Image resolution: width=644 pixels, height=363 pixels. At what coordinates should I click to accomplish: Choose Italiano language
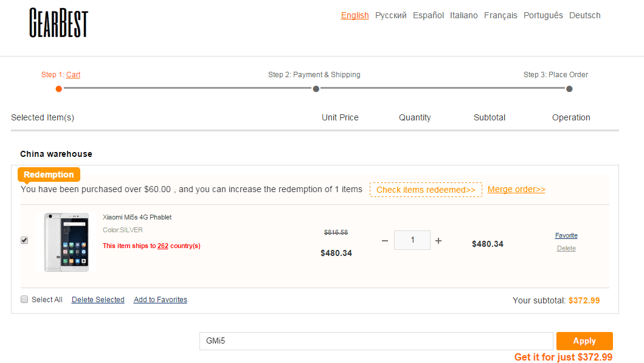tap(463, 15)
